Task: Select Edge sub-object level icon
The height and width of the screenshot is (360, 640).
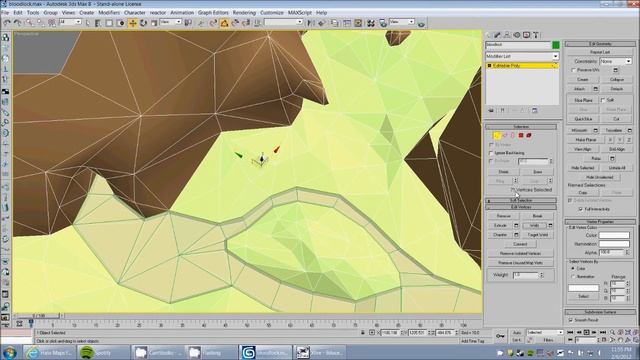Action: click(505, 136)
